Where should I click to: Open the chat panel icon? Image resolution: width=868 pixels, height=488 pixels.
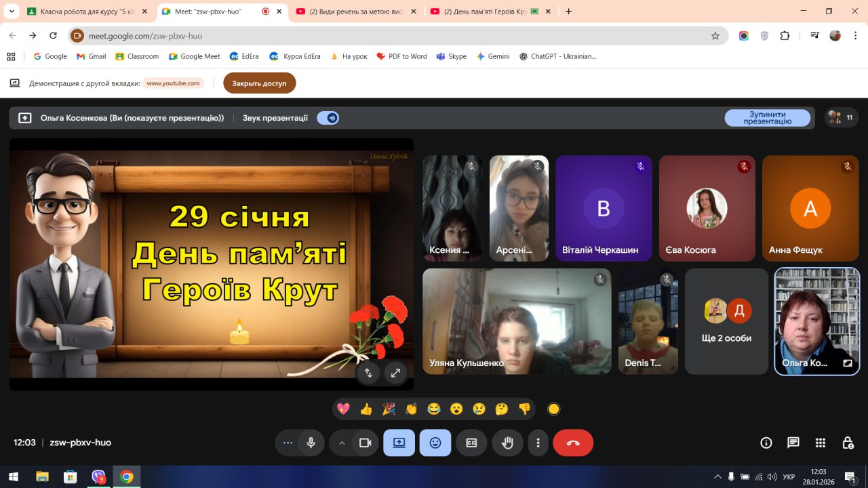click(x=793, y=443)
